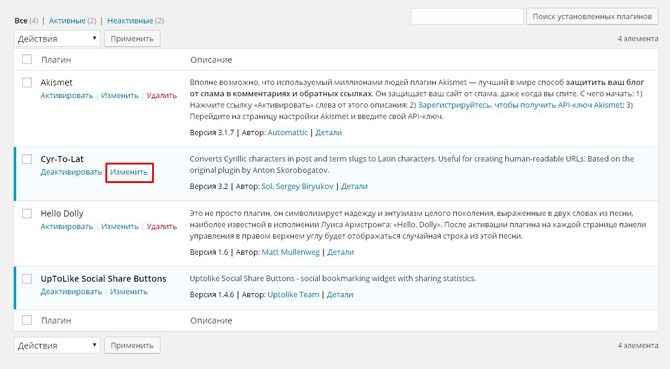Image resolution: width=670 pixels, height=369 pixels.
Task: Filter plugins by Активные
Action: 67,20
